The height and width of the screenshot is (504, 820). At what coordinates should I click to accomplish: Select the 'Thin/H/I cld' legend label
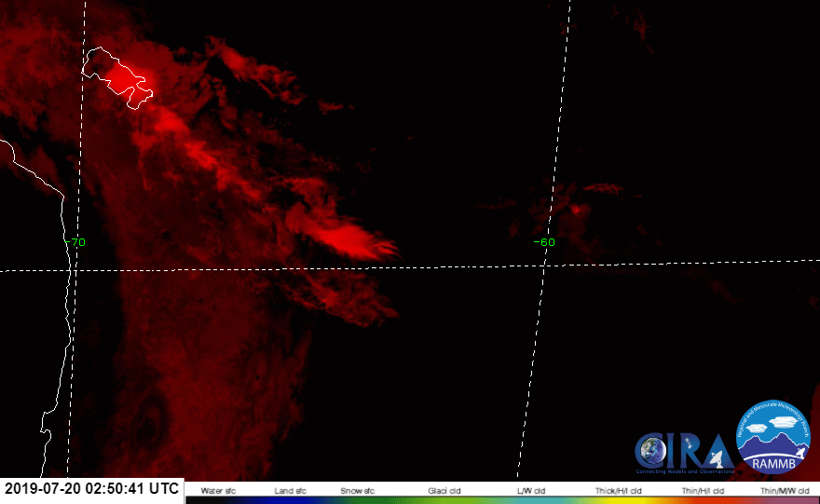pos(698,489)
